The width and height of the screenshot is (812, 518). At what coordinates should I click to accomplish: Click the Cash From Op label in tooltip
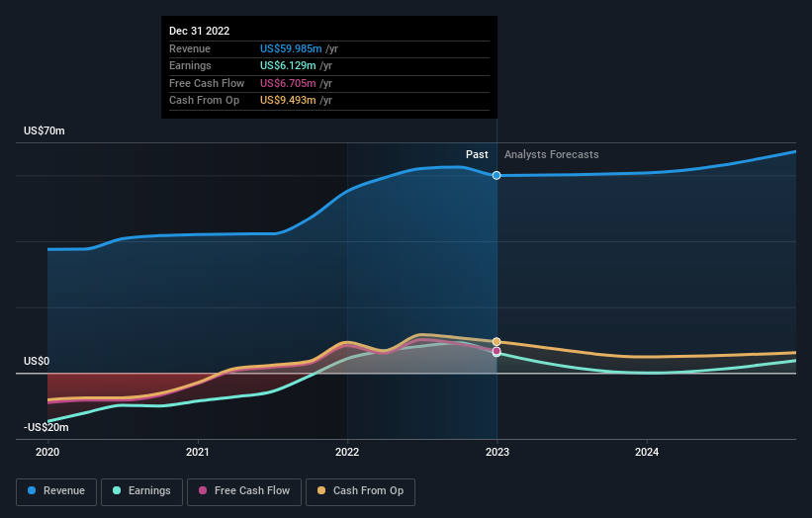(x=204, y=101)
